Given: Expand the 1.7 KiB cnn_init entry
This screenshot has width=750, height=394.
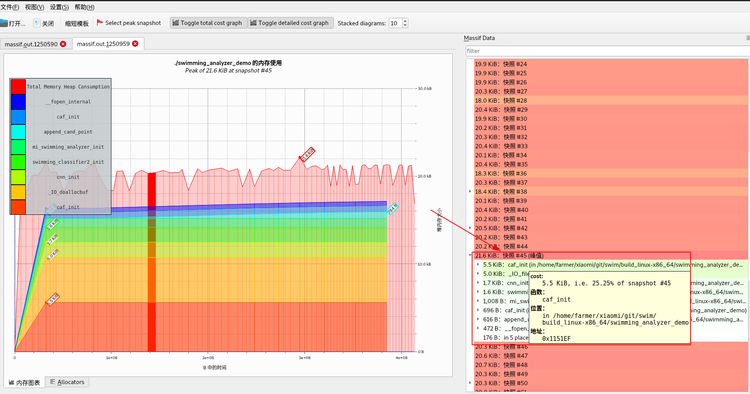Looking at the screenshot, I should (x=478, y=283).
